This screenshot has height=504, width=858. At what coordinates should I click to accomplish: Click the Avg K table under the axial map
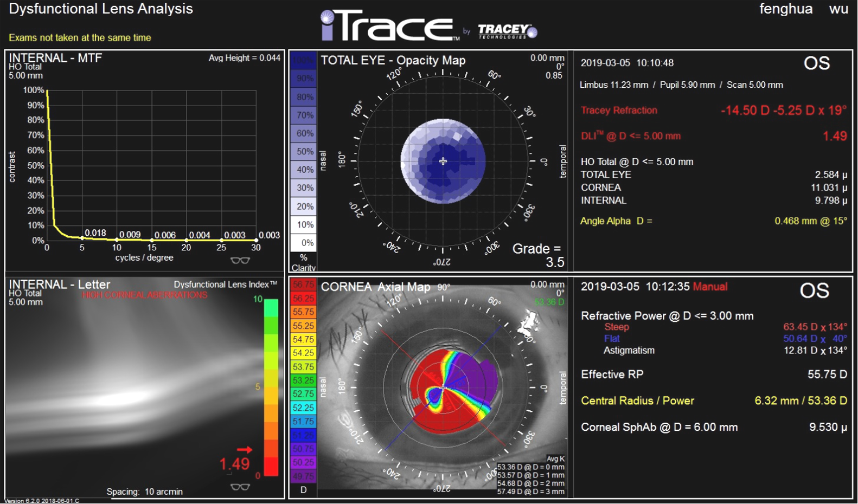point(531,475)
